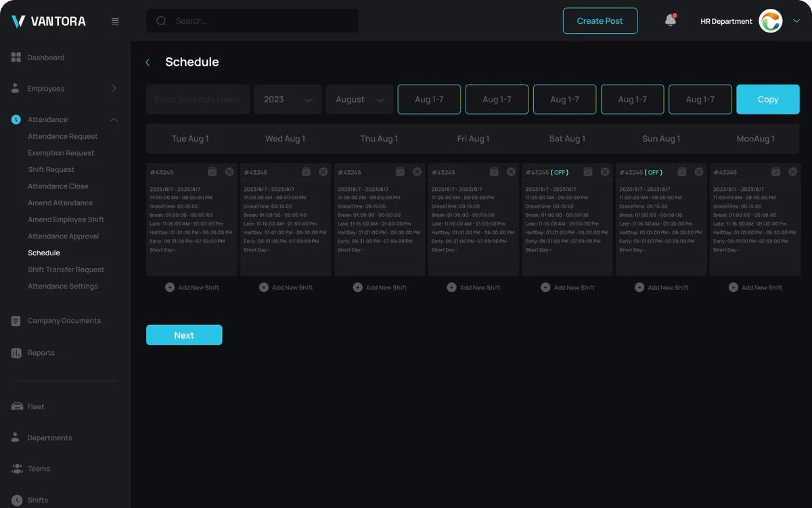Open Attendance Request submenu item
Image resolution: width=812 pixels, height=508 pixels.
63,136
